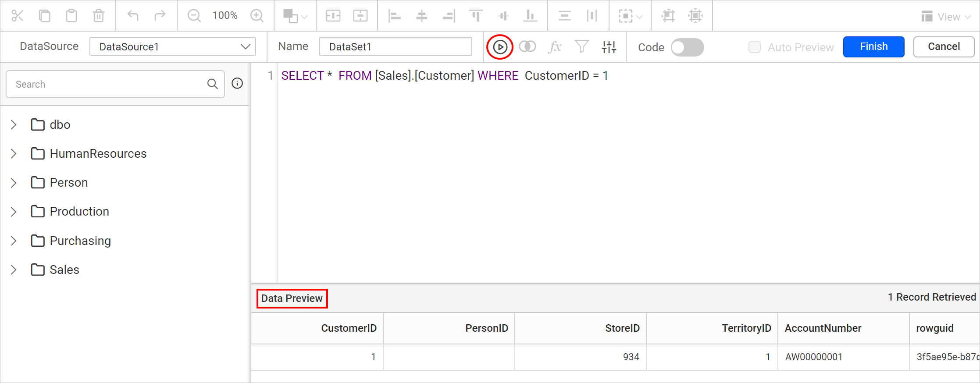980x383 pixels.
Task: Click the undo arrow icon
Action: click(133, 16)
